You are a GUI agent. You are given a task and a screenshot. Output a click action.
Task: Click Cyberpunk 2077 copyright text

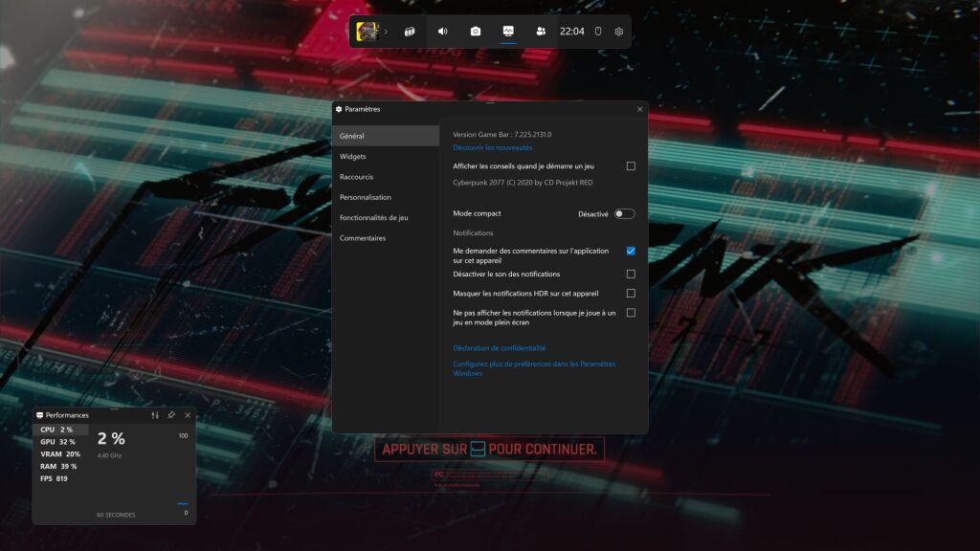[523, 183]
